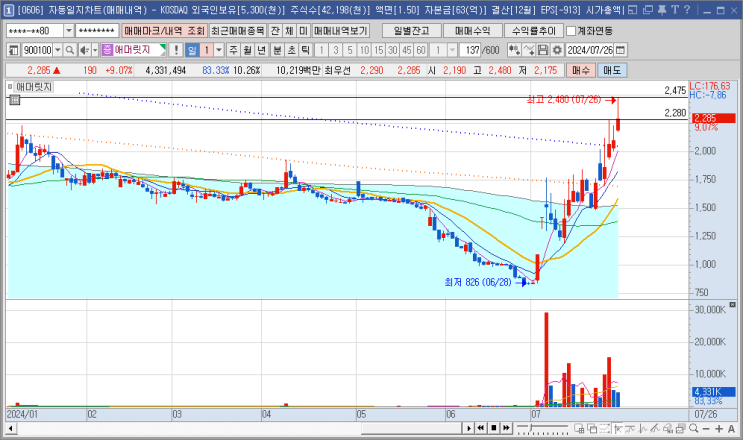Click the screen layout icon in title bar
Viewport: 743px width, 440px height.
[633, 9]
